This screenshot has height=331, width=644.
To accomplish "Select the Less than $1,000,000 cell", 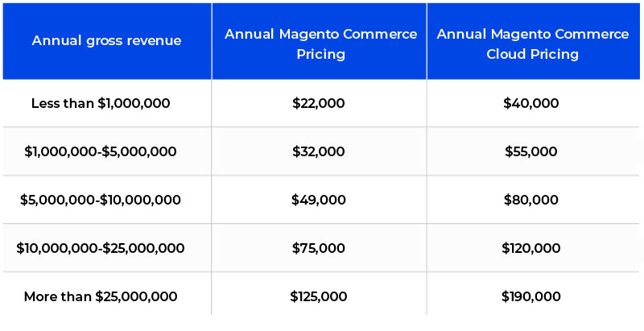I will [101, 104].
